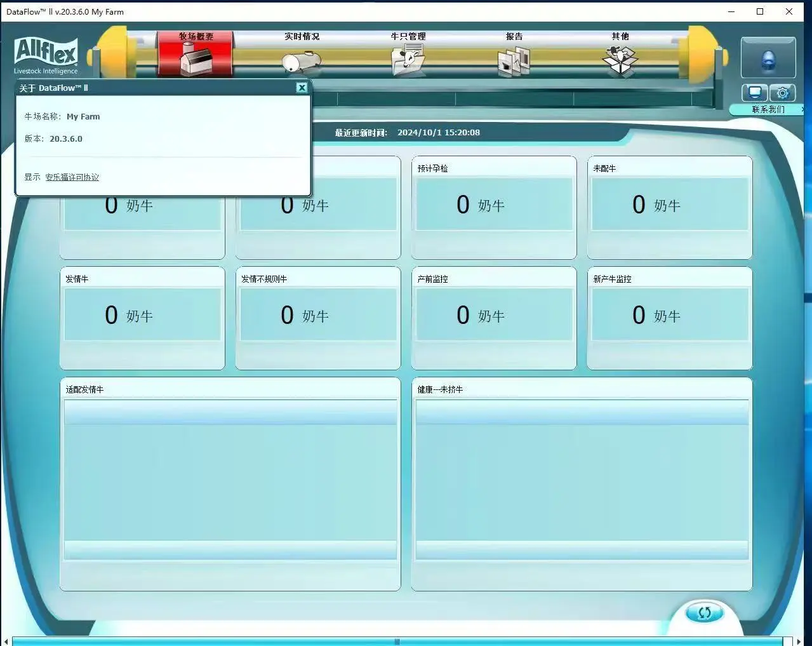Viewport: 812px width, 646px height.
Task: Click the 适配发情牛 panel title
Action: 84,389
